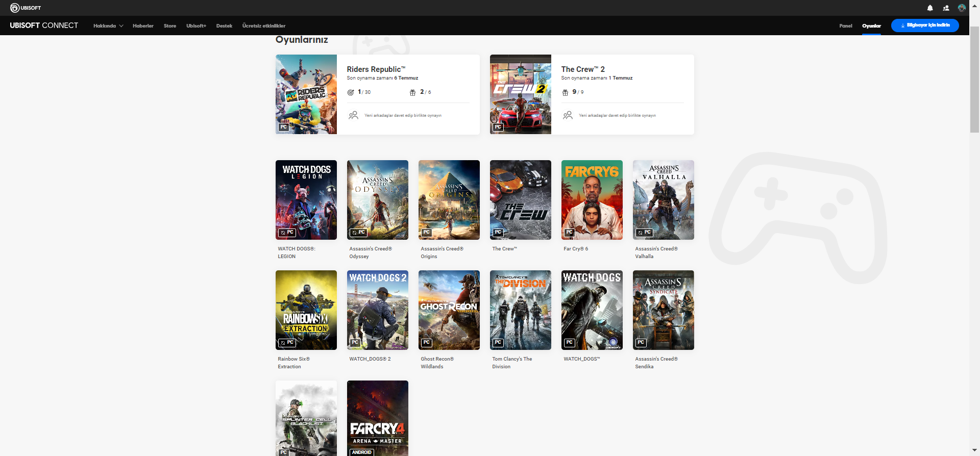The width and height of the screenshot is (980, 456).
Task: Open the Far Cry 4 Arena Master cover
Action: click(378, 418)
